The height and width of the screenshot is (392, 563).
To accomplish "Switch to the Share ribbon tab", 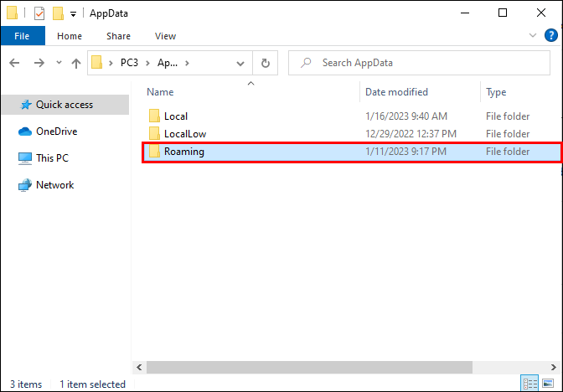I will [x=118, y=36].
